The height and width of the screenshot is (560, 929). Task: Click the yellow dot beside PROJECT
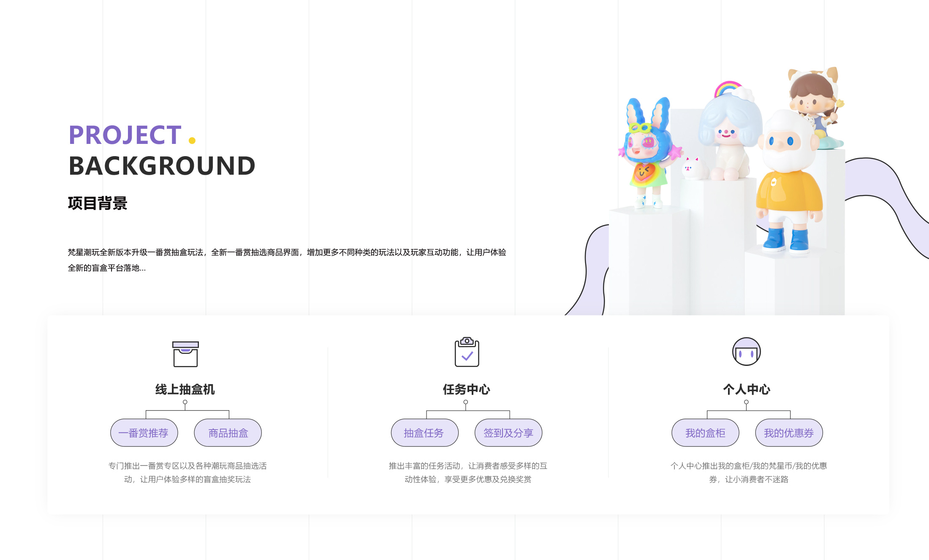click(x=192, y=141)
